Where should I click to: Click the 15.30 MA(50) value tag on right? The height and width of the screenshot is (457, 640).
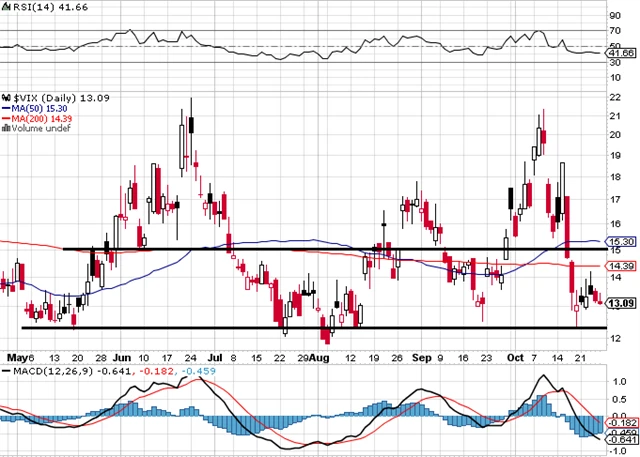click(x=621, y=242)
